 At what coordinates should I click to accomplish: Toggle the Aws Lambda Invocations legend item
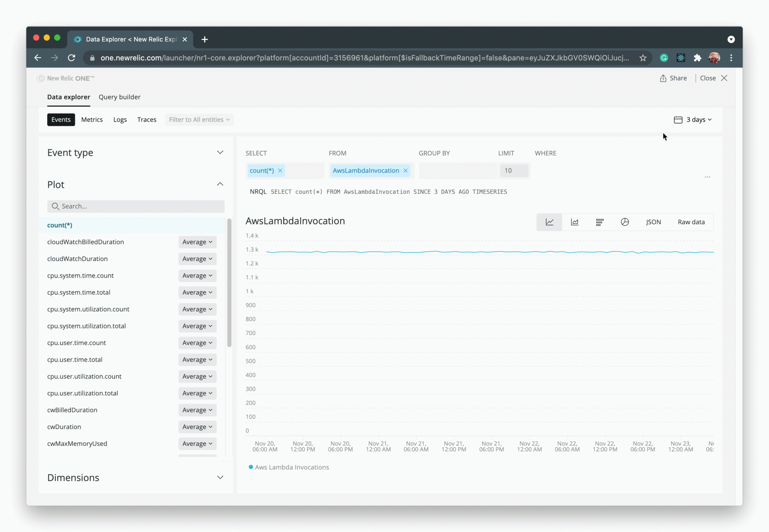pyautogui.click(x=289, y=467)
